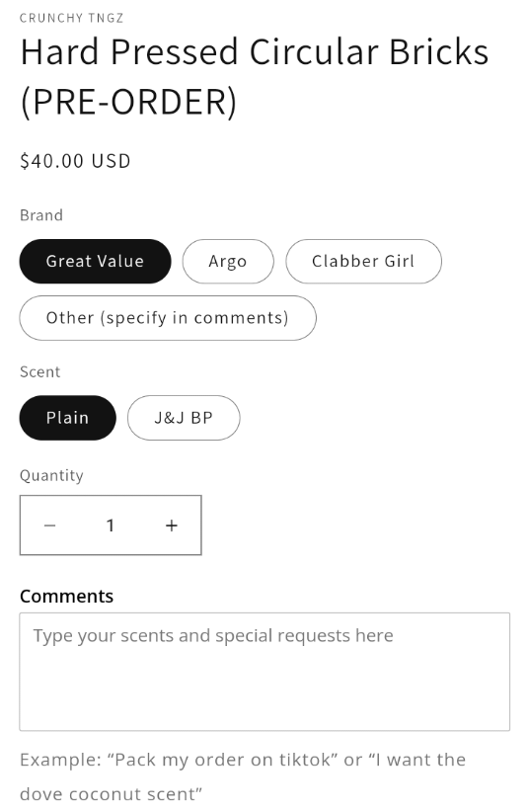529x812 pixels.
Task: Choose the Plain scent option
Action: tap(68, 418)
